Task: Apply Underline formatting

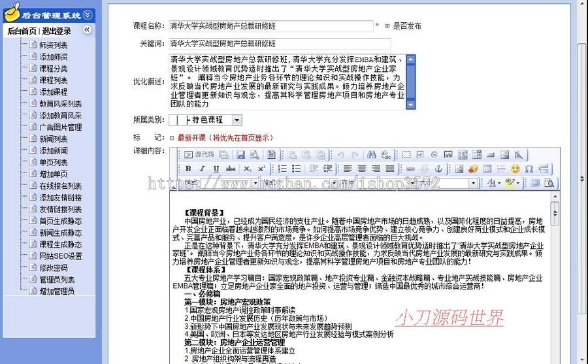Action: point(216,169)
